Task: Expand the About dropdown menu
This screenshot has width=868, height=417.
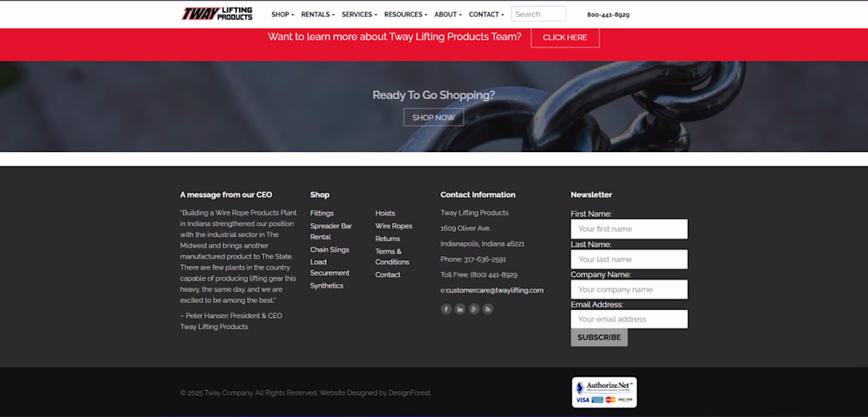Action: [x=448, y=14]
